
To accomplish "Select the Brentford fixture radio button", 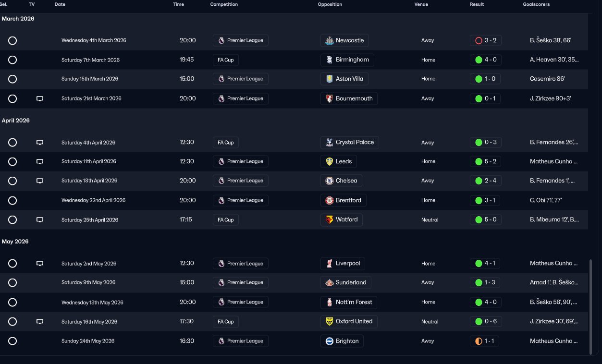I will click(x=12, y=200).
